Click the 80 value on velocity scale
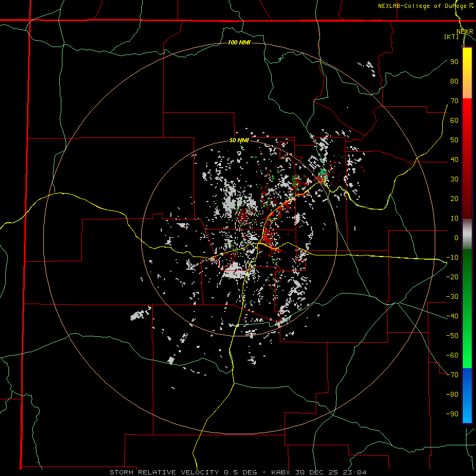Viewport: 476px width, 476px height. [454, 81]
